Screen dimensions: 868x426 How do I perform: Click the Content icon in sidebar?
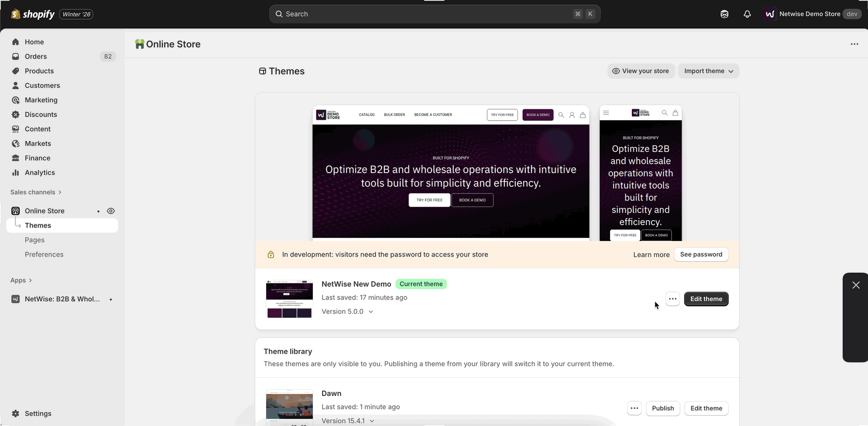pos(16,129)
